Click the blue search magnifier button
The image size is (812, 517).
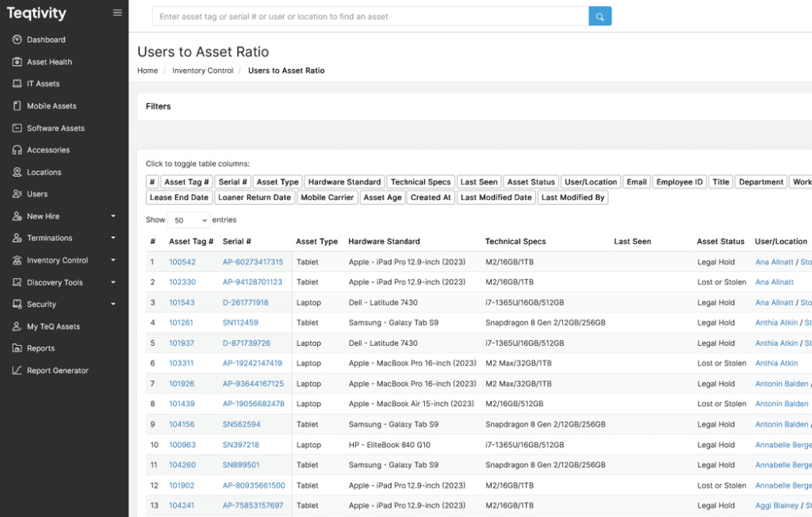click(599, 16)
